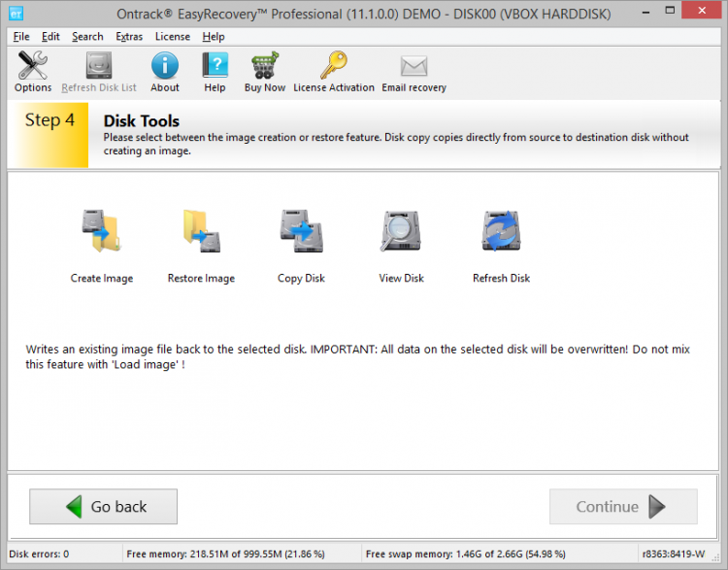This screenshot has width=728, height=570.
Task: Minimize the EasyRecovery window
Action: [645, 12]
